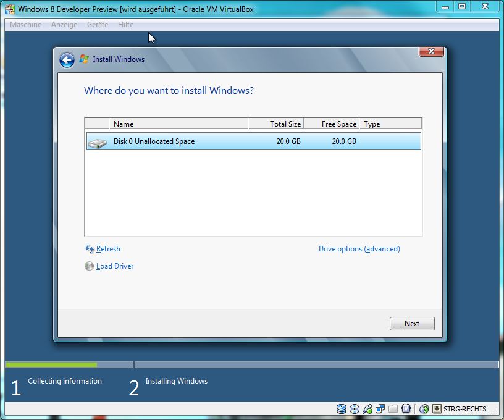Click the Next button

pos(412,324)
